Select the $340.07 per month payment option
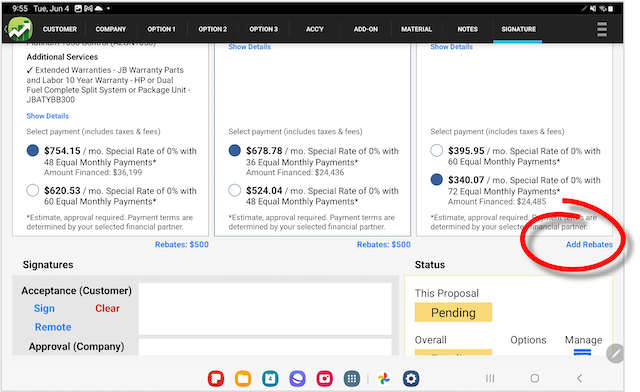Image resolution: width=640 pixels, height=392 pixels. point(437,180)
